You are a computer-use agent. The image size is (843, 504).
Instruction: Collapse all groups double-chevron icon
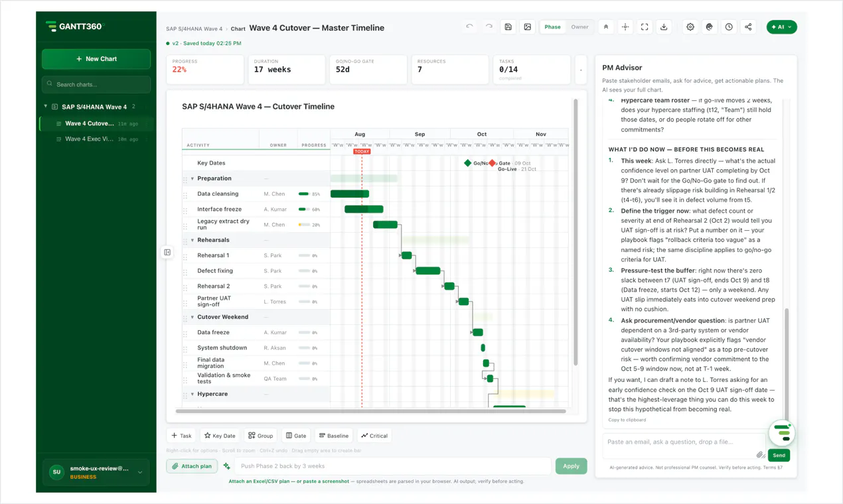[606, 27]
